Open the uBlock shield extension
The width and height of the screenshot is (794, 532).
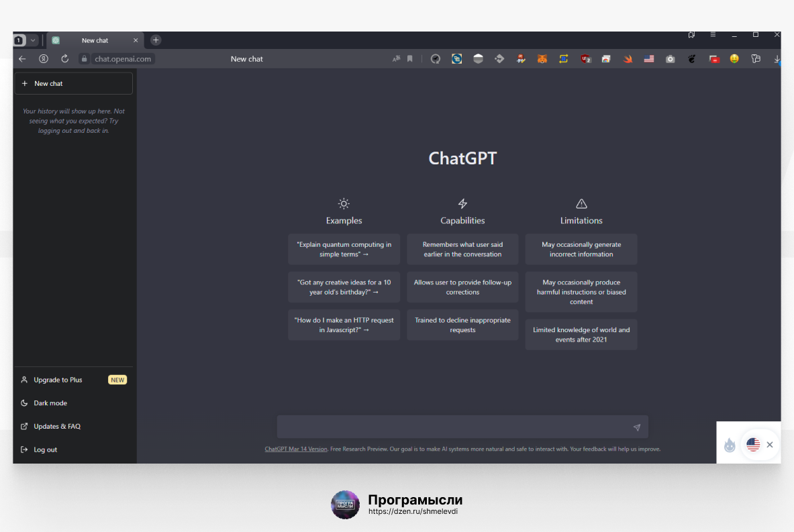tap(585, 59)
